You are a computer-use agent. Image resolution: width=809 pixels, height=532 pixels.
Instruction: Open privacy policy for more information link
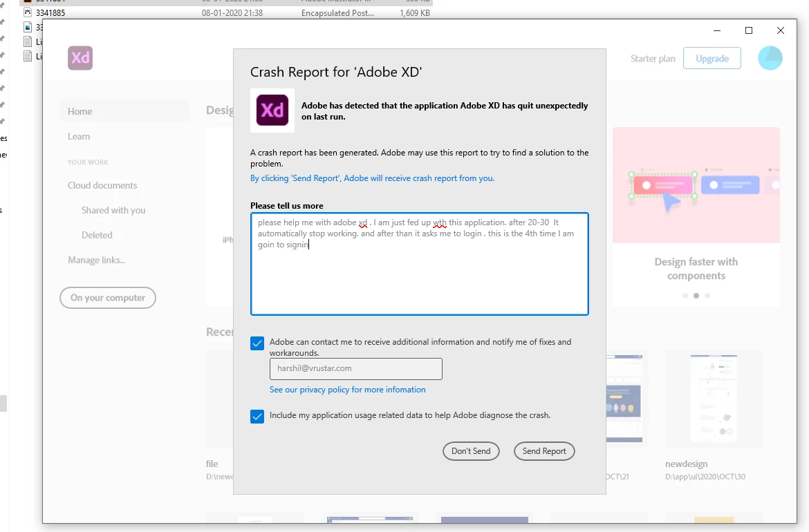coord(347,390)
